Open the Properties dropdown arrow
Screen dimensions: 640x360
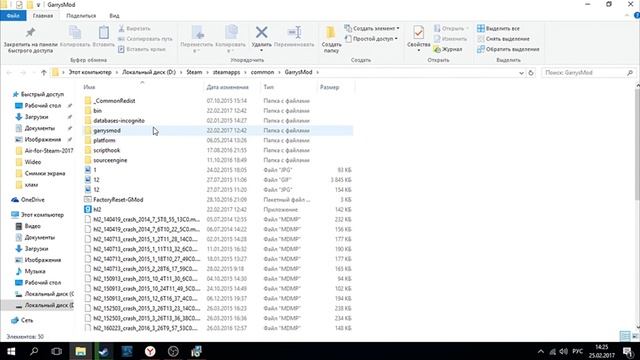(x=418, y=50)
